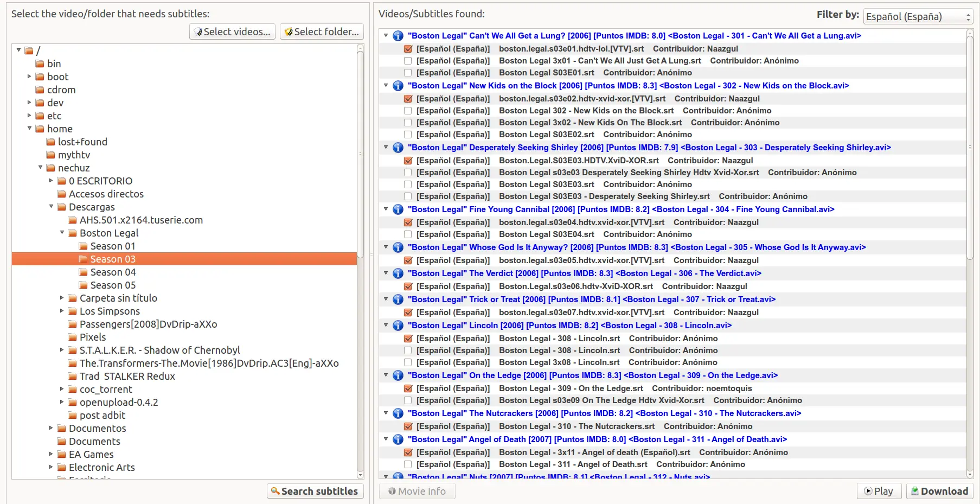Click info icon for Can't We All Get a Lung
The image size is (980, 504).
(398, 36)
